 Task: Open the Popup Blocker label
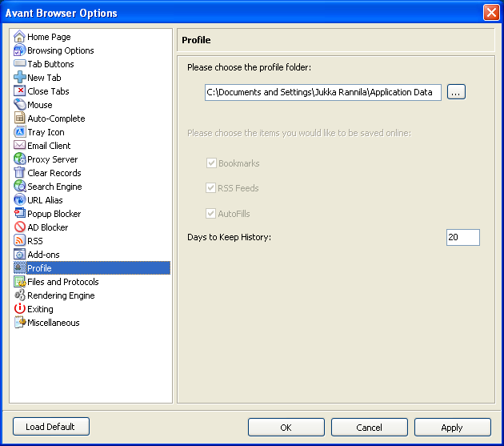pos(54,214)
